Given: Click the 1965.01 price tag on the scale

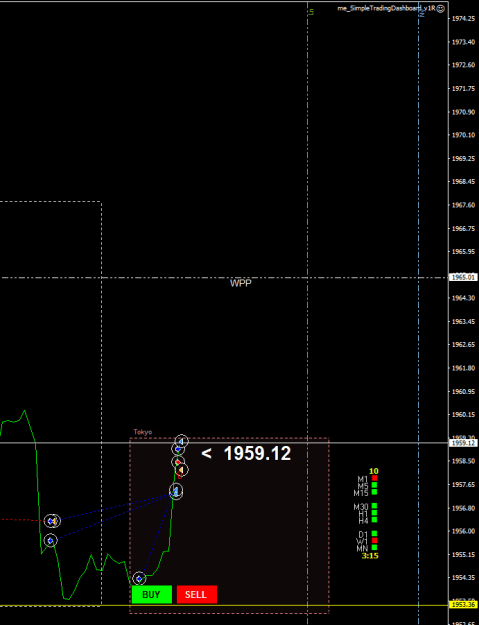Looking at the screenshot, I should click(463, 277).
